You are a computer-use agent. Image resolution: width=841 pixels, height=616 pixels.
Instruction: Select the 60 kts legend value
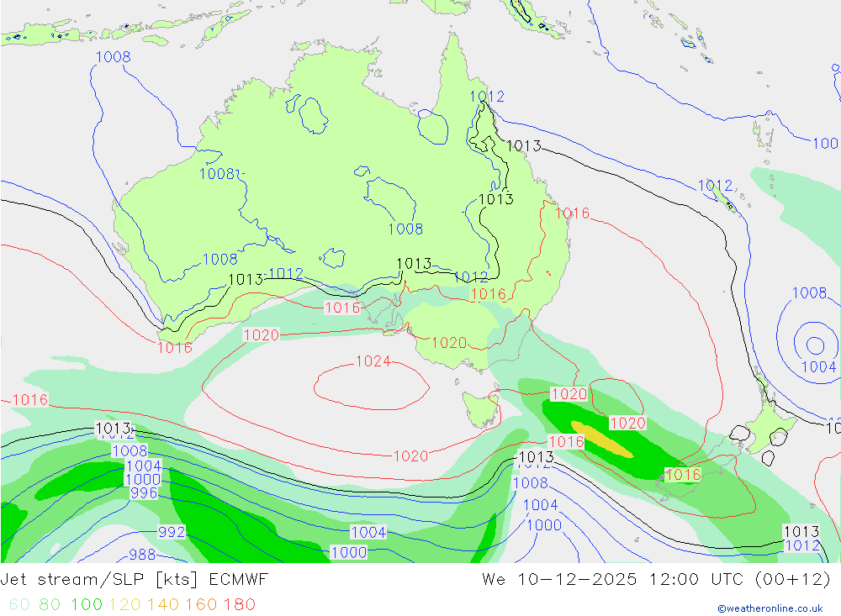click(19, 605)
